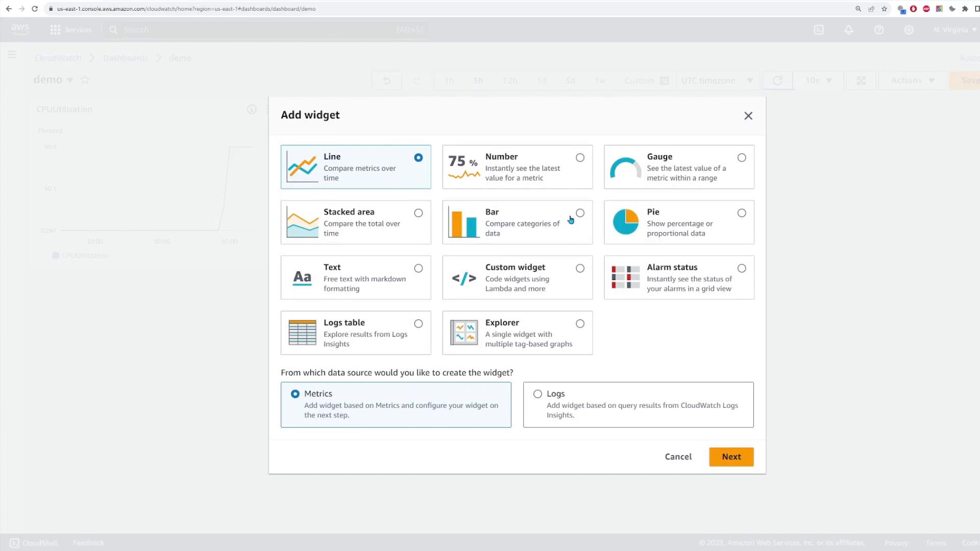Go to Dashboards breadcrumb link

pos(126,58)
